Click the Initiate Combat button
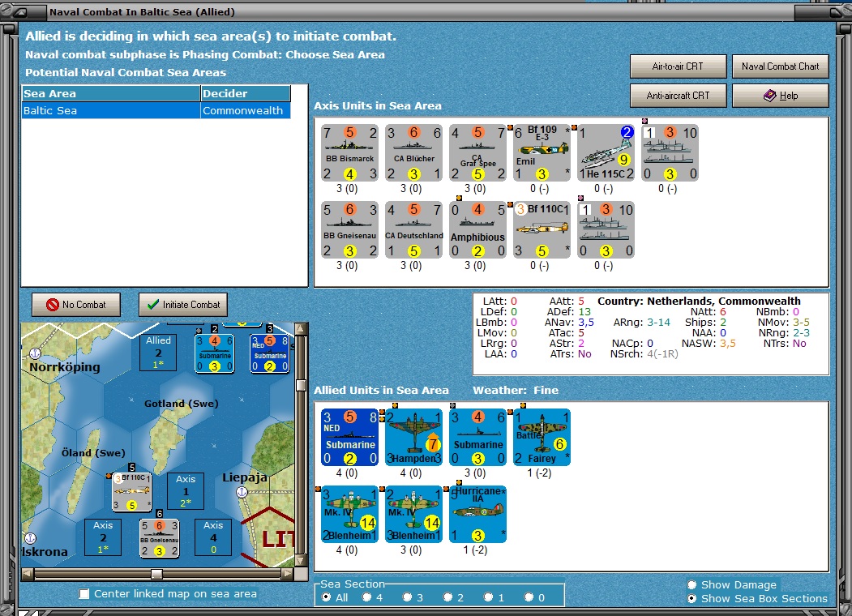The height and width of the screenshot is (616, 852). click(183, 305)
